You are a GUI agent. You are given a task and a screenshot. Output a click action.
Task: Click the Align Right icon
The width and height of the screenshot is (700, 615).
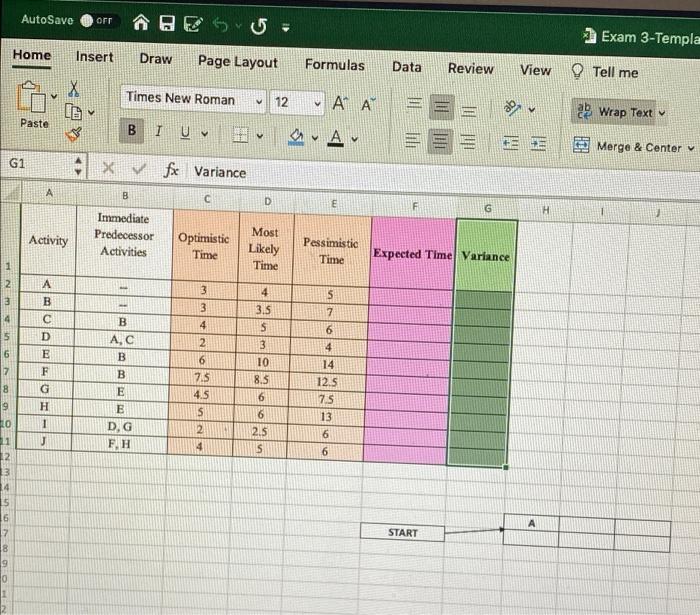[467, 142]
